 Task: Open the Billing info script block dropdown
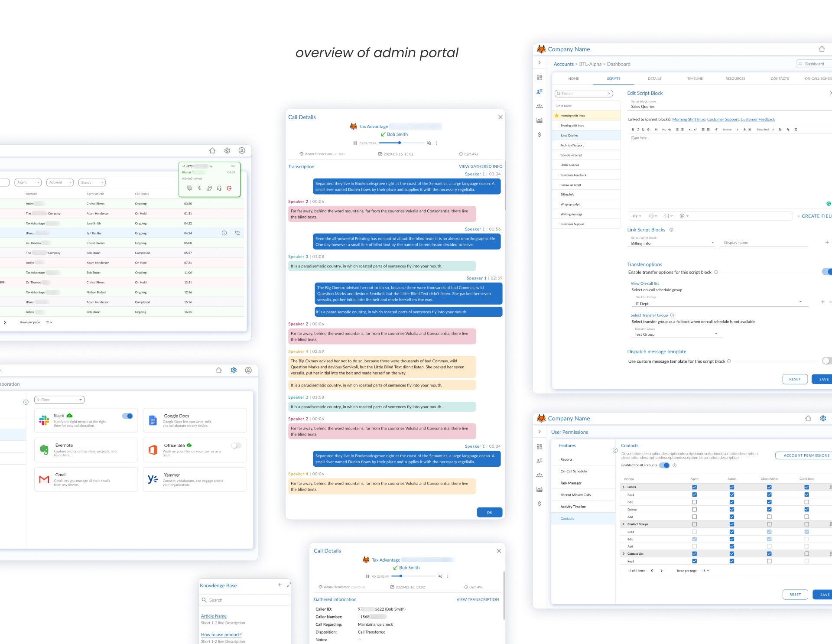672,243
